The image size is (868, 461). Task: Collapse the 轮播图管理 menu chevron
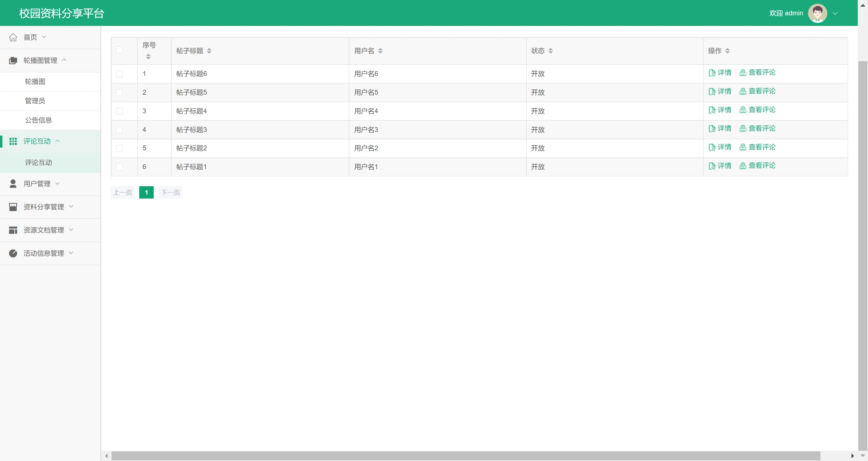coord(64,60)
